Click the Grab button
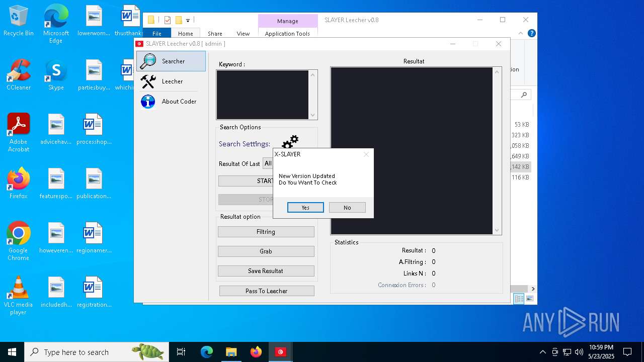The height and width of the screenshot is (362, 644). (266, 251)
